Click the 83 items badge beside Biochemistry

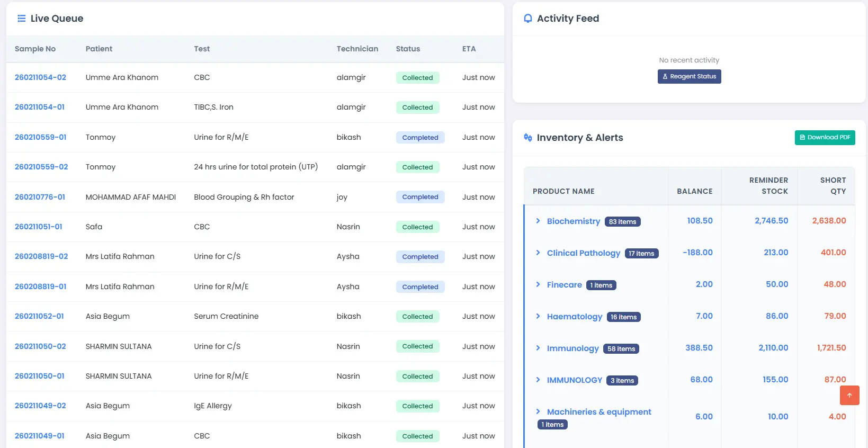tap(622, 221)
